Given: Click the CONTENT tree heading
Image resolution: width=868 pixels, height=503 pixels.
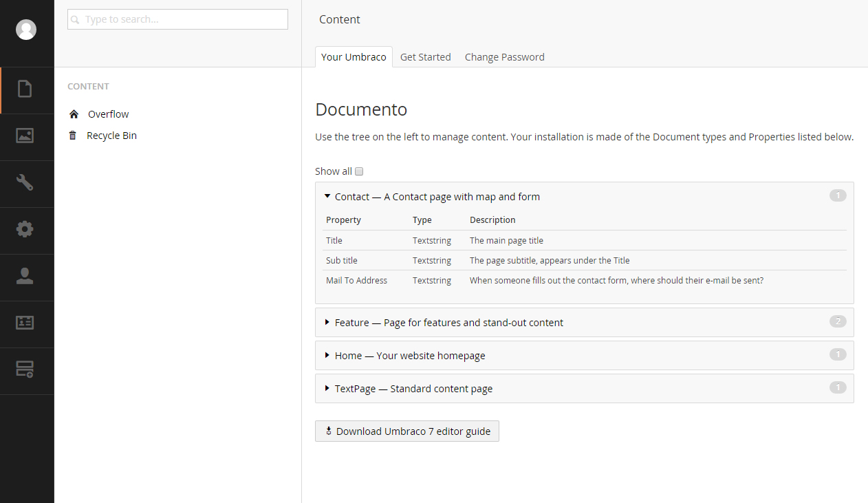Looking at the screenshot, I should point(88,87).
